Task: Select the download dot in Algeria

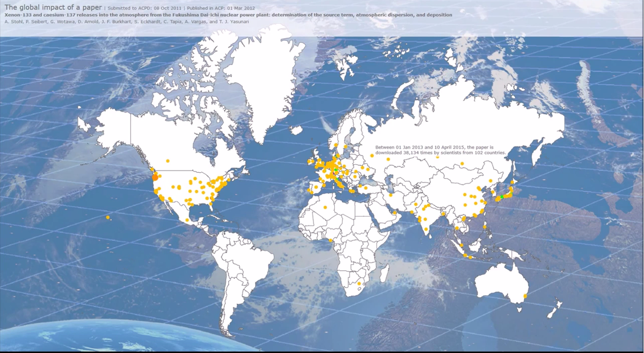Action: point(325,208)
